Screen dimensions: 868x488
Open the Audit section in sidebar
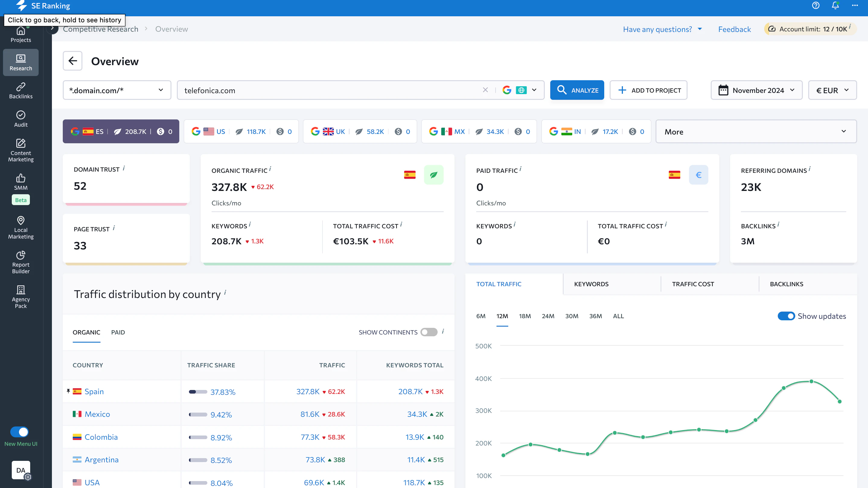click(21, 119)
